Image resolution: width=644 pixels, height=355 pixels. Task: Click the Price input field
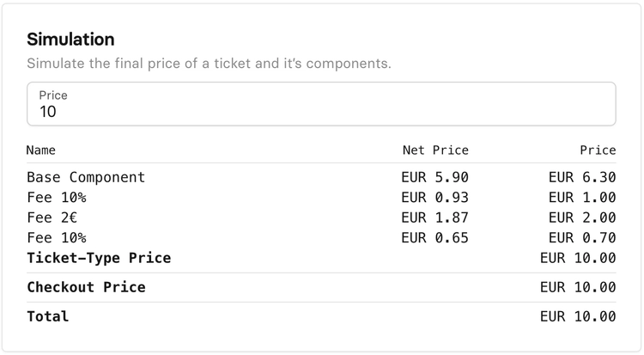tap(321, 112)
